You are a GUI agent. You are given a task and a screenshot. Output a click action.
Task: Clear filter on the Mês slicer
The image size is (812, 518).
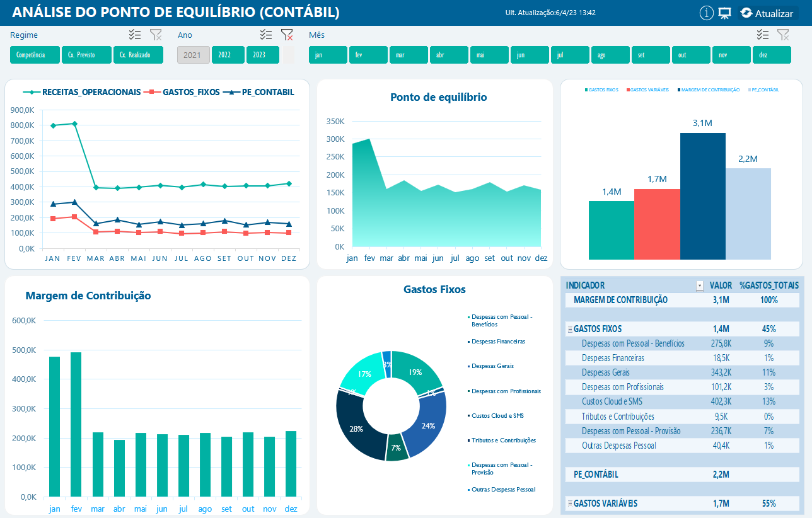(783, 35)
